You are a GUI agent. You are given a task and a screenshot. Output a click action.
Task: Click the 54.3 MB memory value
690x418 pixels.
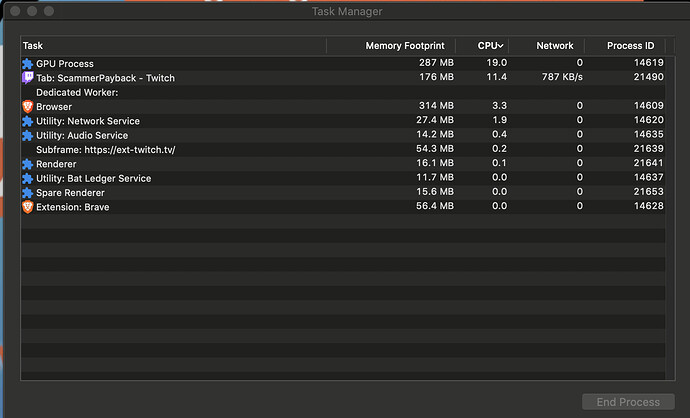coord(435,149)
